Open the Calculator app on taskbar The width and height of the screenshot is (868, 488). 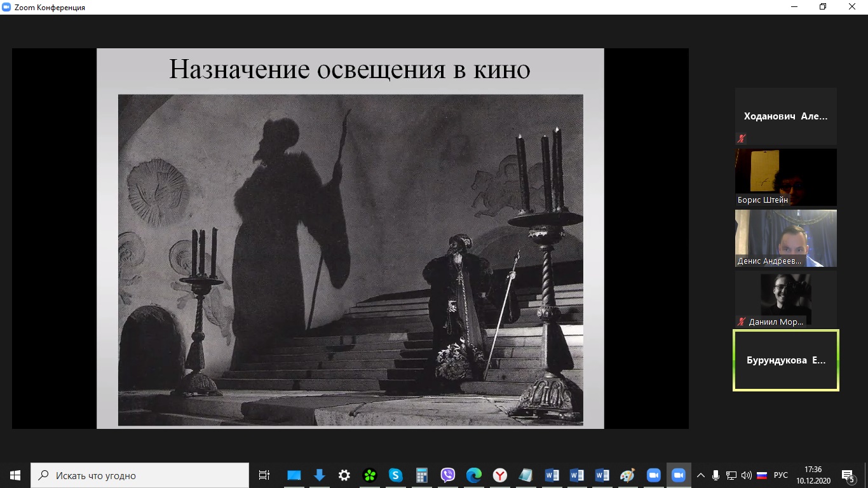point(421,475)
